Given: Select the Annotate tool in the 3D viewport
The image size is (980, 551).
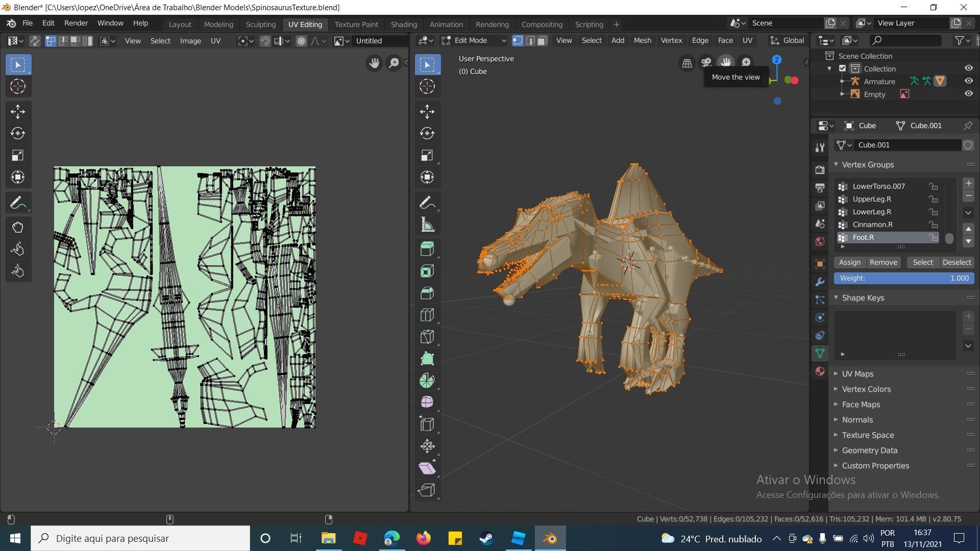Looking at the screenshot, I should point(427,203).
